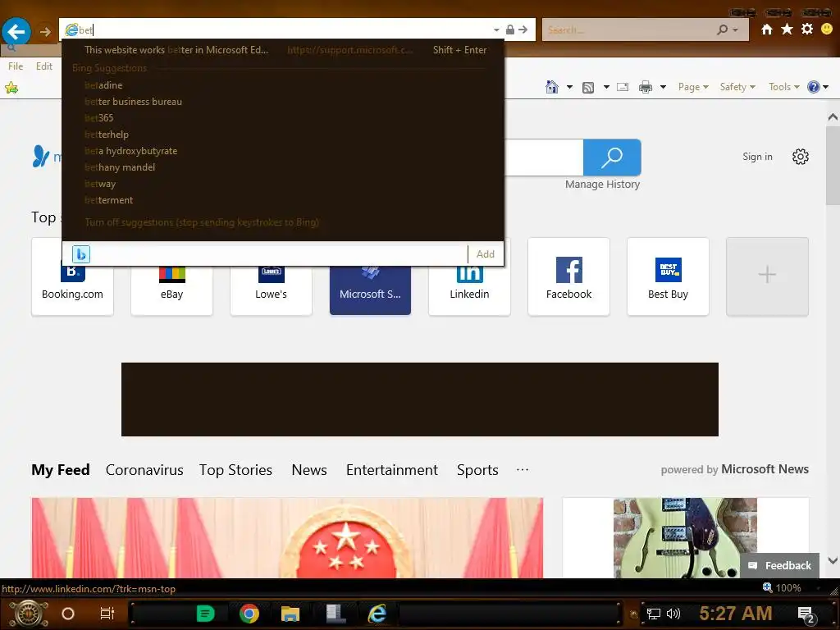The width and height of the screenshot is (840, 630).
Task: Click the 100% zoom level control
Action: coord(782,587)
